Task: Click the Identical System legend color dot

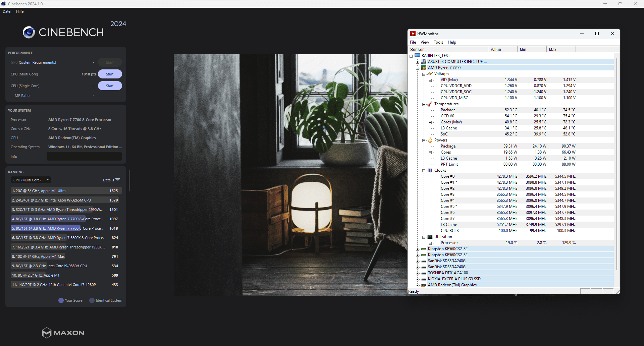Action: (x=92, y=300)
